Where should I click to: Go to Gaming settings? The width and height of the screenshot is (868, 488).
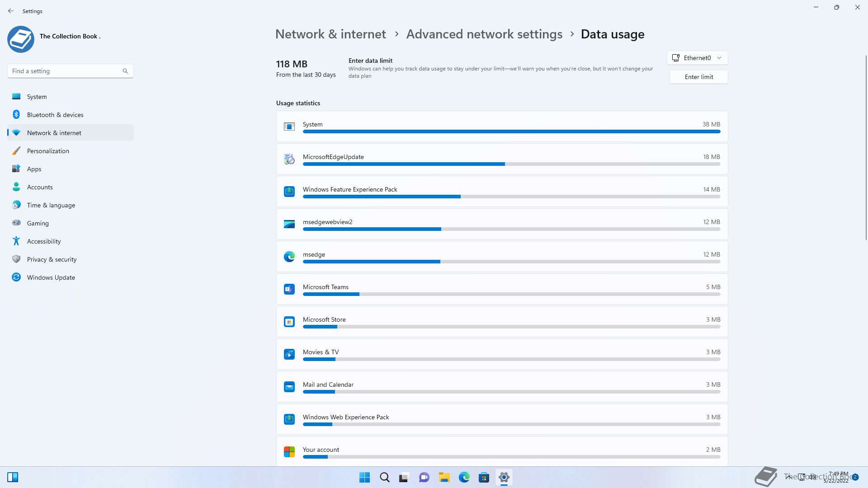pos(71,223)
